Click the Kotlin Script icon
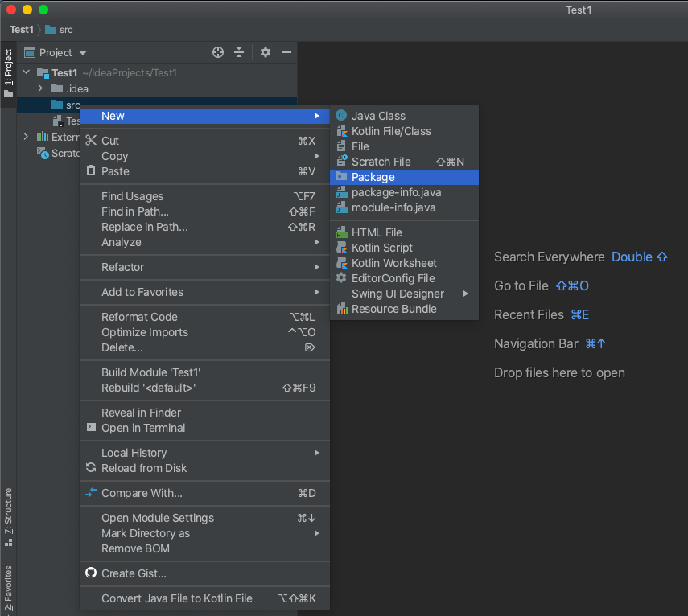 point(341,247)
